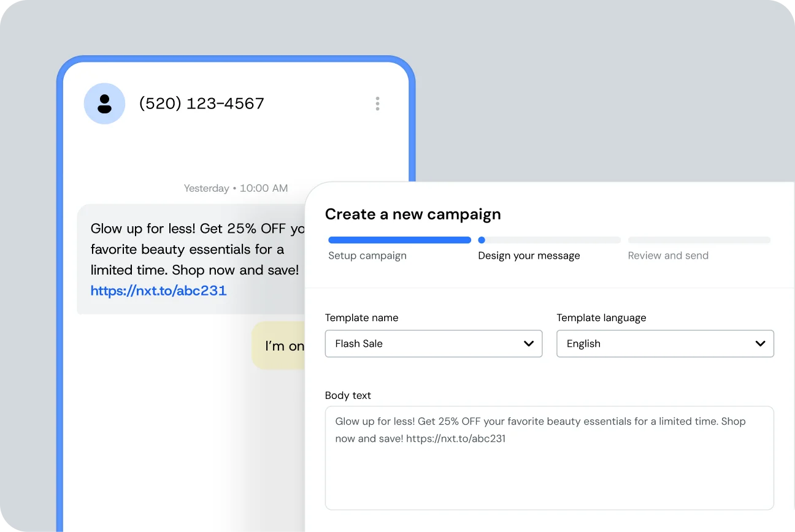Screen dimensions: 795x532
Task: Jump ahead to Review and send
Action: [668, 256]
